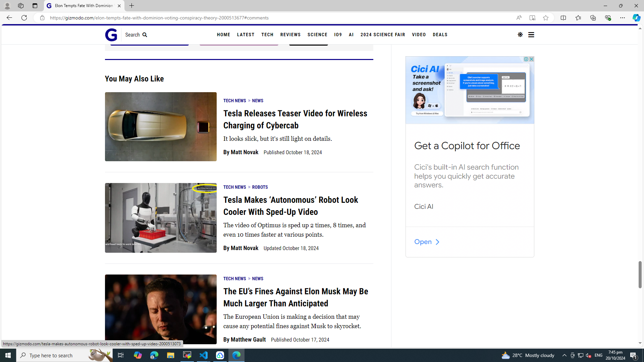Click scrollbar down arrow
The image size is (644, 362).
click(x=640, y=343)
